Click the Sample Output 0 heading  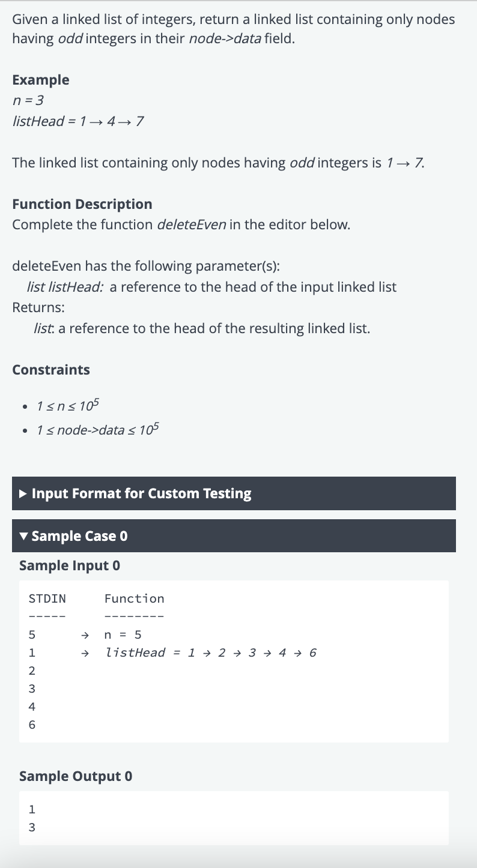coord(76,776)
